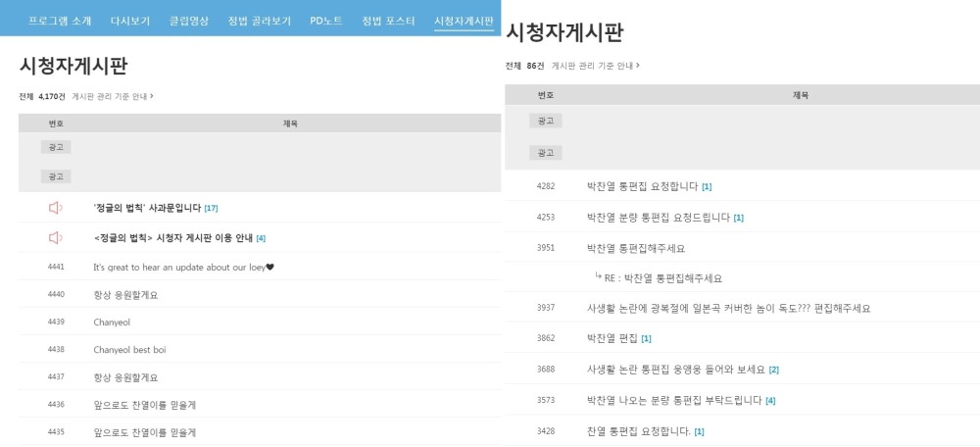Screen dimensions: 980x447
Task: Open the 정법 포스터 tab
Action: click(x=388, y=21)
